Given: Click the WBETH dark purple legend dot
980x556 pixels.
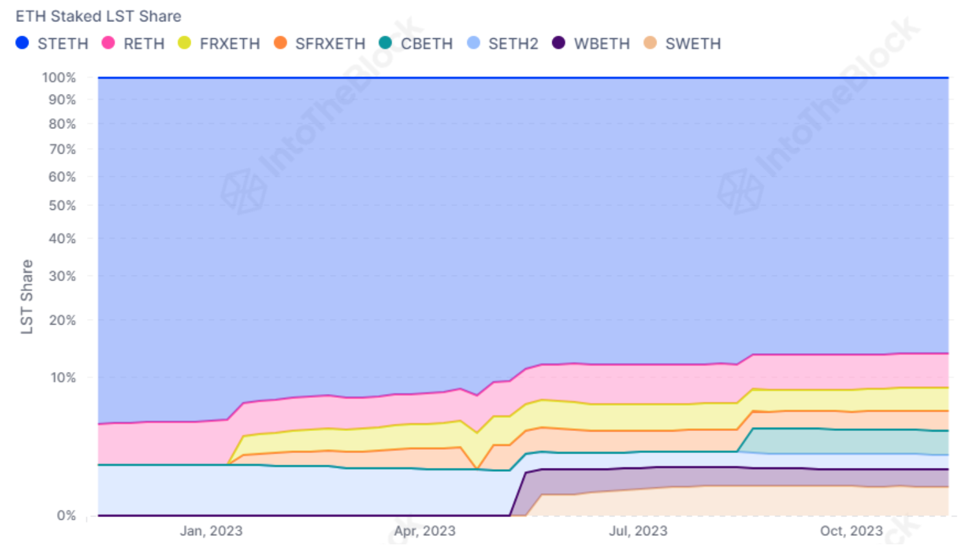Looking at the screenshot, I should [x=559, y=43].
